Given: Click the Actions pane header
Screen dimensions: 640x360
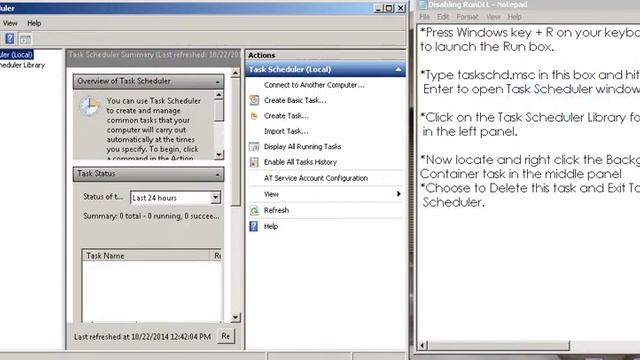Looking at the screenshot, I should (x=326, y=55).
